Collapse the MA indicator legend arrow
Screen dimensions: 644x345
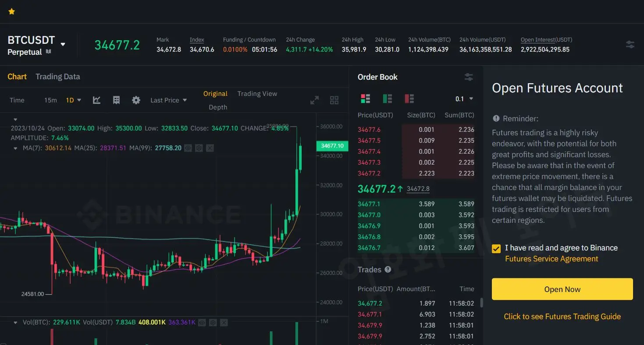16,148
